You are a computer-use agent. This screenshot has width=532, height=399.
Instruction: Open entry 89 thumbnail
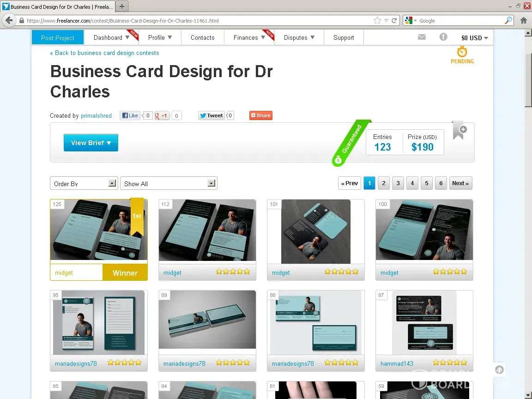click(x=207, y=320)
